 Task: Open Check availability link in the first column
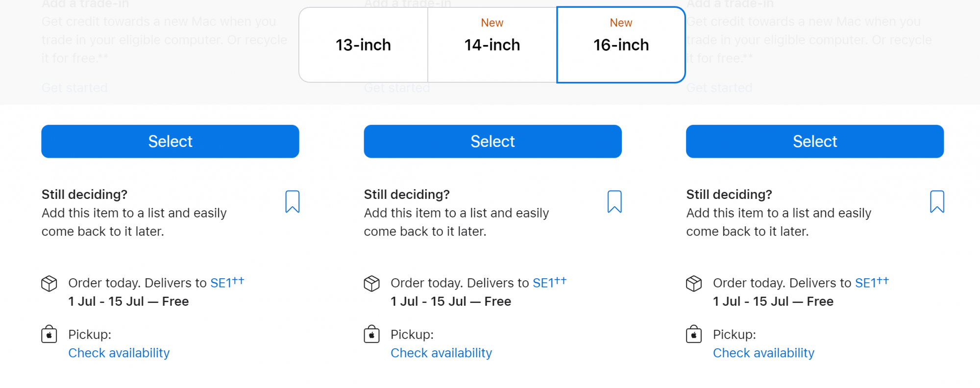coord(119,353)
